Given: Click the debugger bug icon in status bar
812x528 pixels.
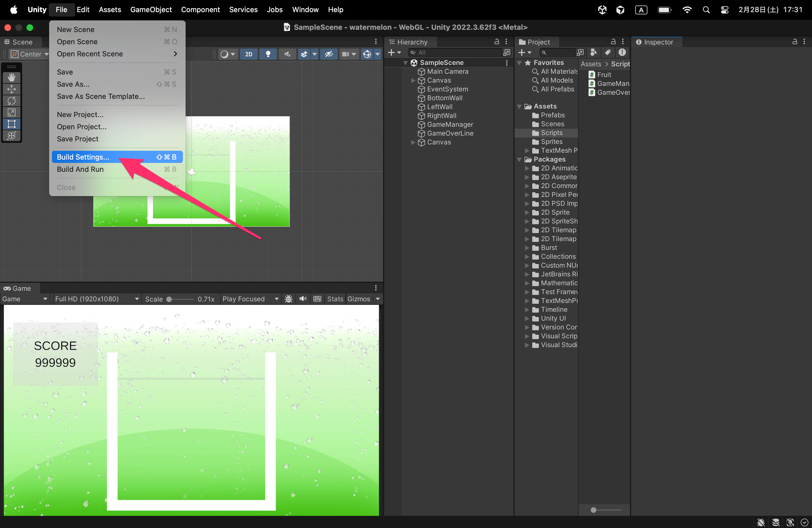Looking at the screenshot, I should pos(761,522).
